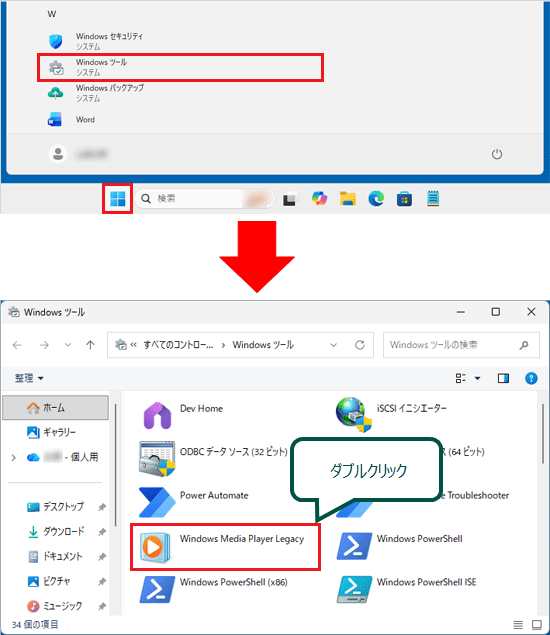Click Windows ツール breadcrumb in address bar
The width and height of the screenshot is (550, 635).
pos(263,345)
